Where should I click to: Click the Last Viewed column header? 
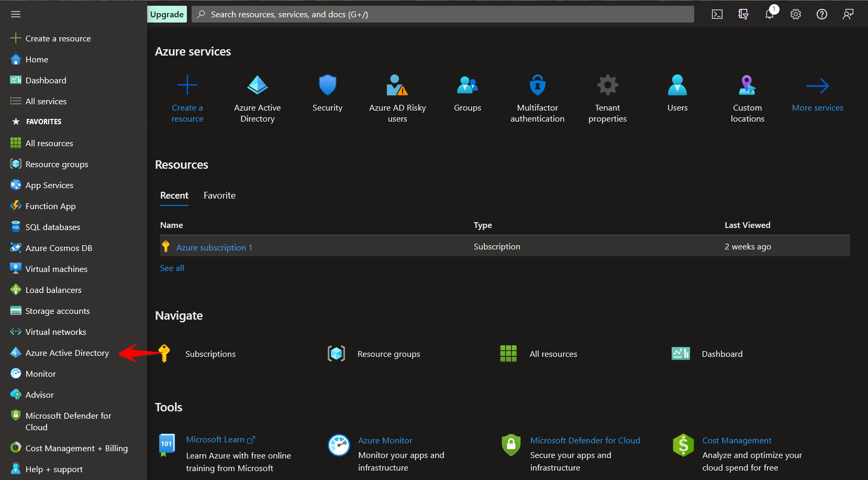[748, 225]
